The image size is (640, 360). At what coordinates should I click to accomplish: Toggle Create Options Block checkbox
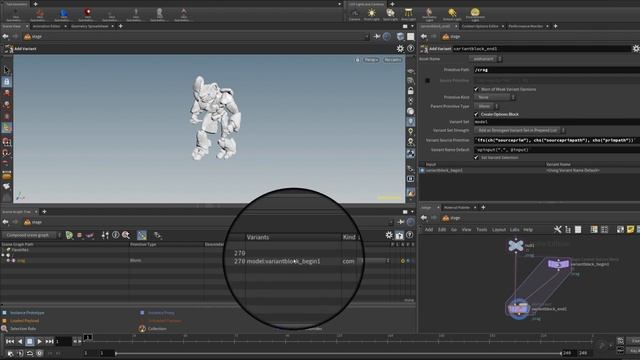476,114
